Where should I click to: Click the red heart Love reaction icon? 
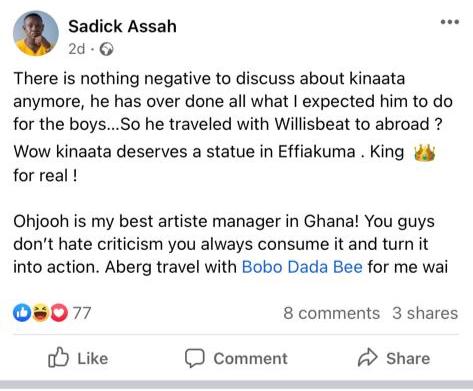coord(59,313)
